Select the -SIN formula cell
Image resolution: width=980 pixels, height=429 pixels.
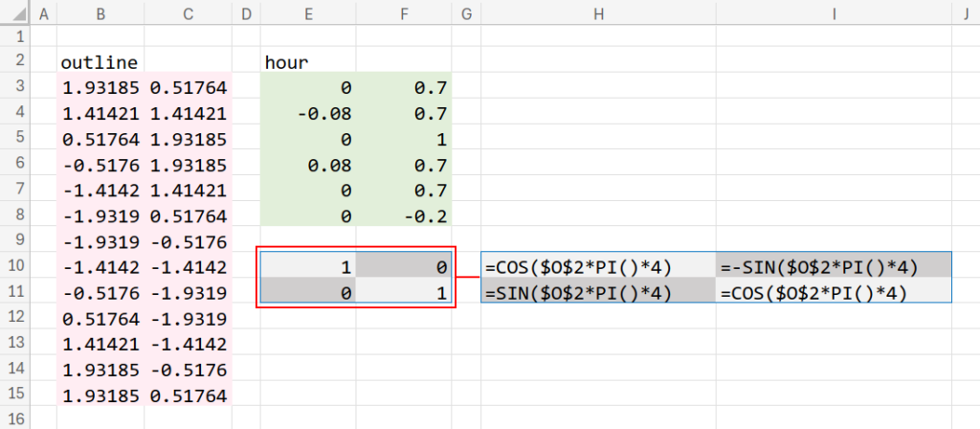coord(833,266)
